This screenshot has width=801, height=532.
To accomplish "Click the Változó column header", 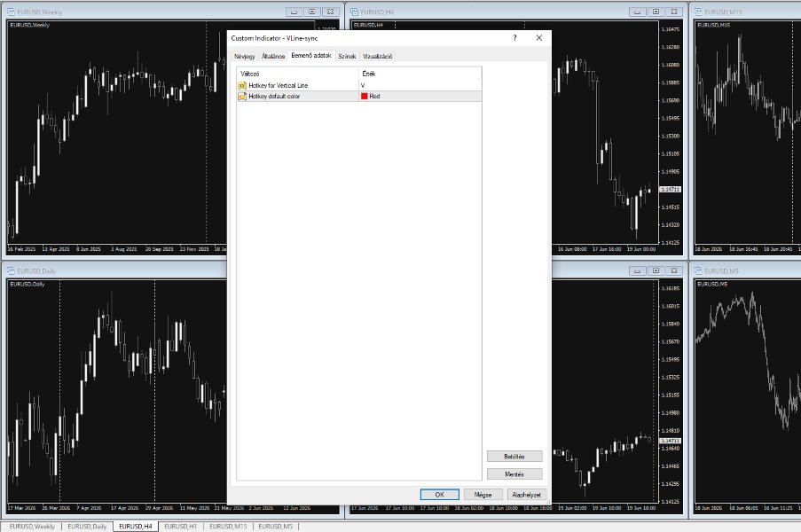I will [x=298, y=74].
